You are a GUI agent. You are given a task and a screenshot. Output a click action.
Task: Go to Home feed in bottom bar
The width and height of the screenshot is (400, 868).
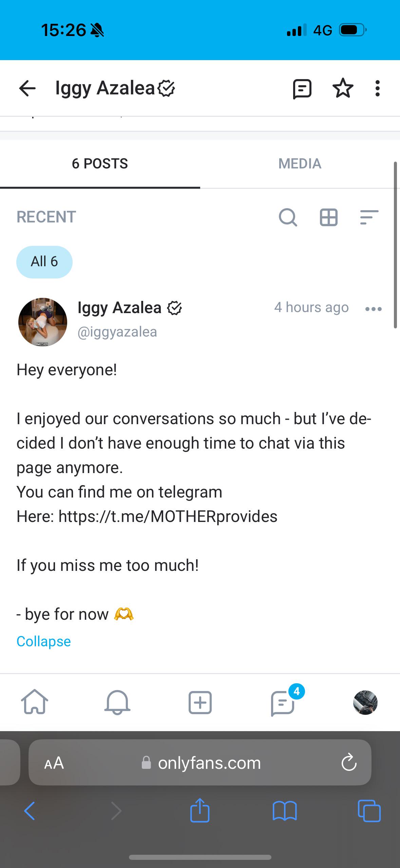point(35,702)
